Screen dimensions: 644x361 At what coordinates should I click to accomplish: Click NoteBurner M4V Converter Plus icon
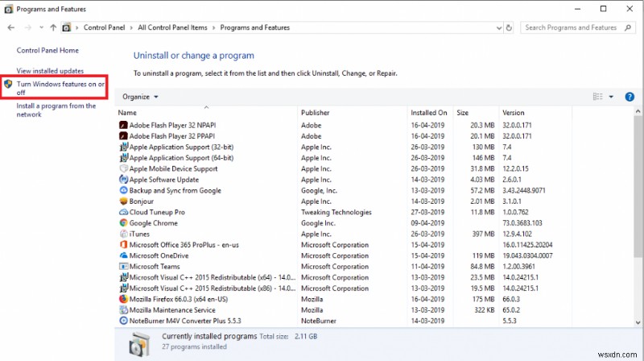123,321
